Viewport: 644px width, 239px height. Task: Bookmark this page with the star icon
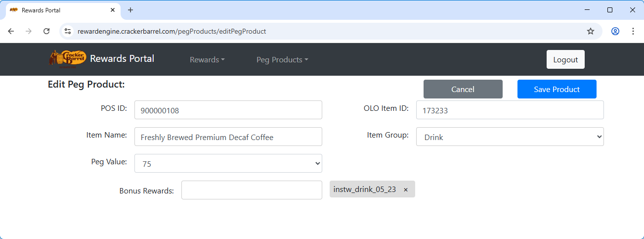(590, 31)
